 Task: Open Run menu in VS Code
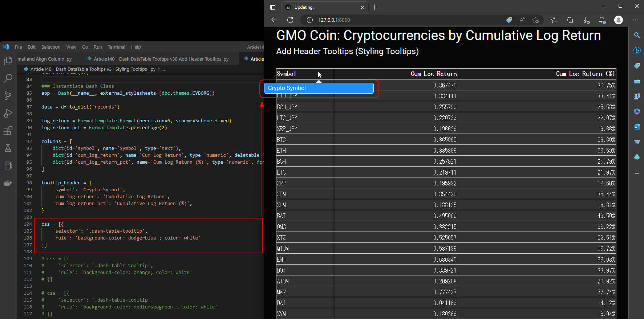point(98,47)
